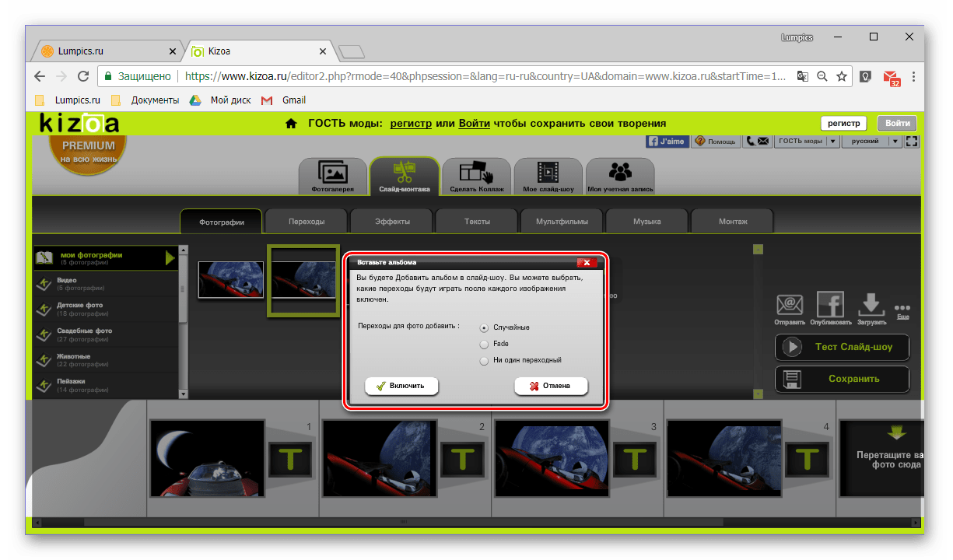Expand the мои фотографии album arrow
This screenshot has height=560, width=953.
[x=170, y=258]
